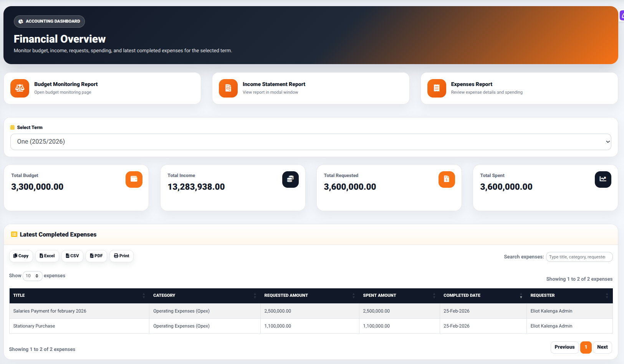Sort table by Title column
The width and height of the screenshot is (624, 364).
[79, 296]
